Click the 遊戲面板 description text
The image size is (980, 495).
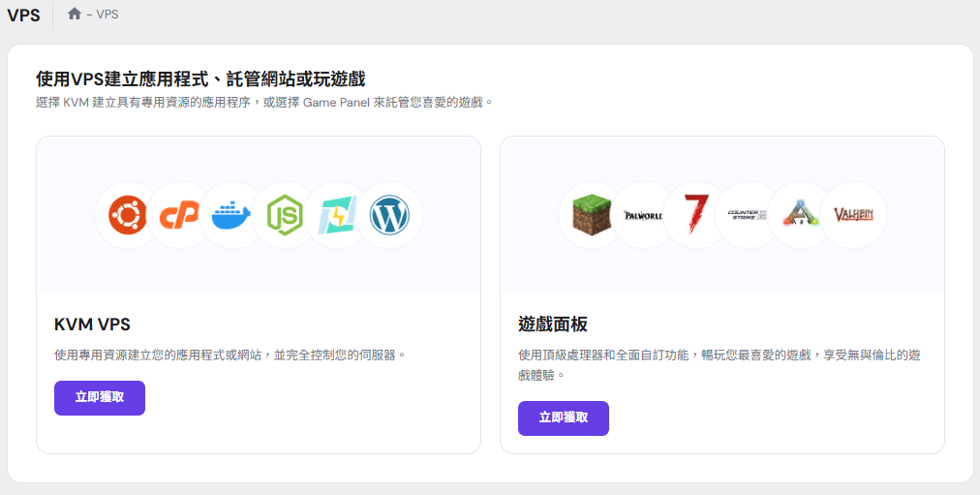[x=719, y=365]
